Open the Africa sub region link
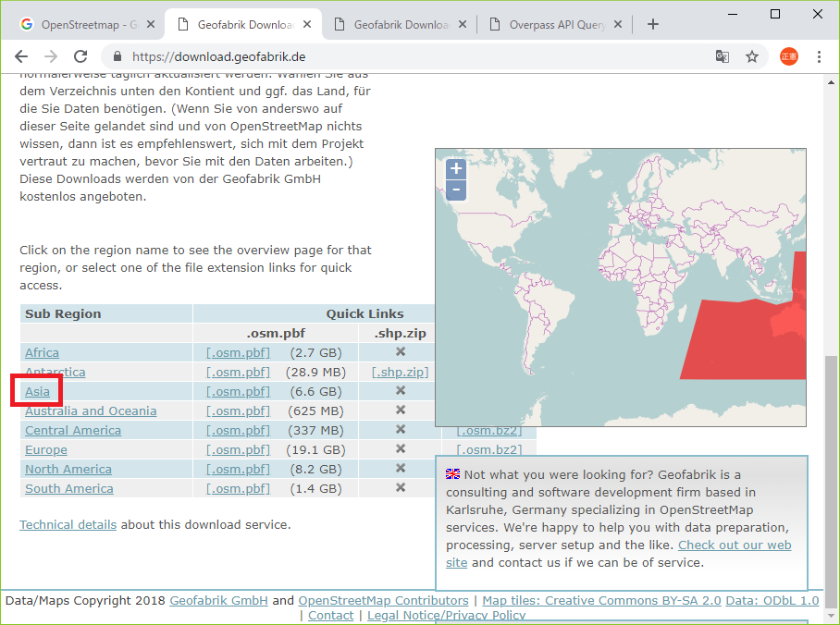The height and width of the screenshot is (625, 840). click(x=42, y=352)
